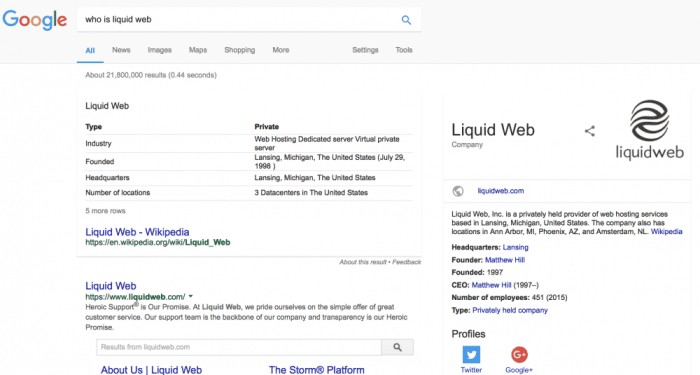Image resolution: width=700 pixels, height=375 pixels.
Task: Open the Settings menu
Action: coord(365,50)
